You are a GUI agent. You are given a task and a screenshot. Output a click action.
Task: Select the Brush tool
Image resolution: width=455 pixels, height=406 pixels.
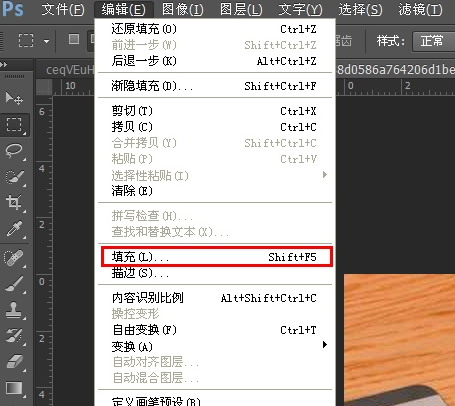pyautogui.click(x=14, y=284)
